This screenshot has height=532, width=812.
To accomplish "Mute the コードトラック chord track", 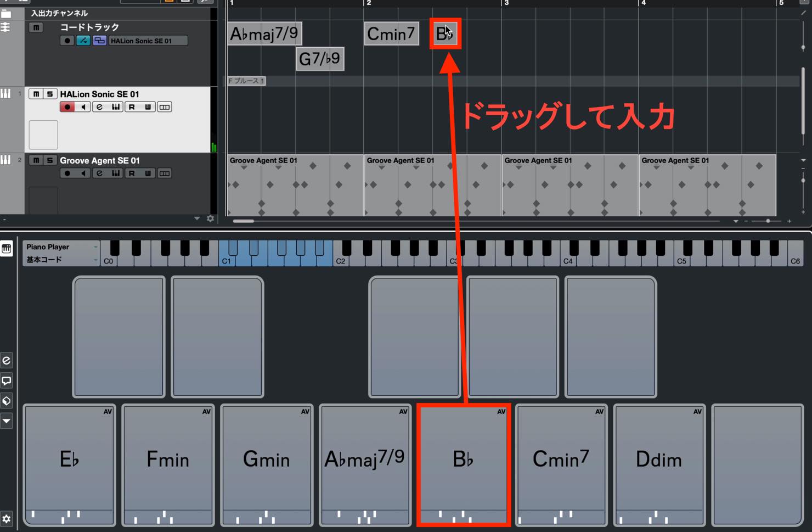I will 36,27.
